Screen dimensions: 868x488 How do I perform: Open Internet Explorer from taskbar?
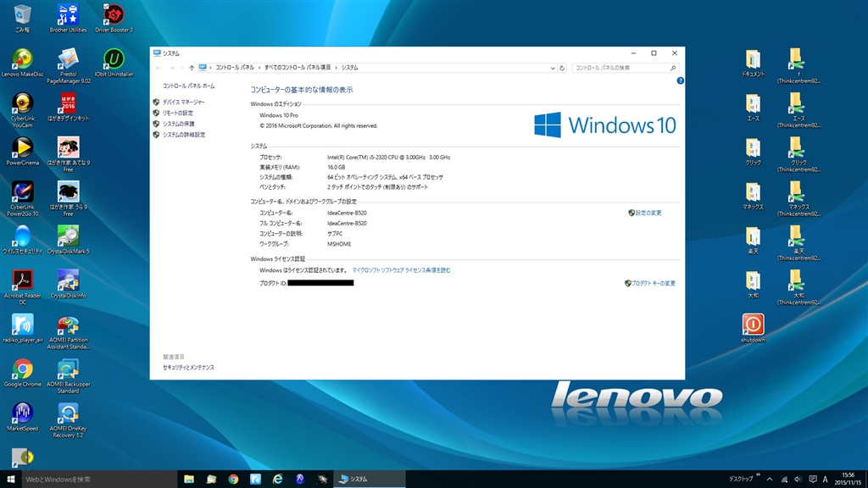[277, 480]
